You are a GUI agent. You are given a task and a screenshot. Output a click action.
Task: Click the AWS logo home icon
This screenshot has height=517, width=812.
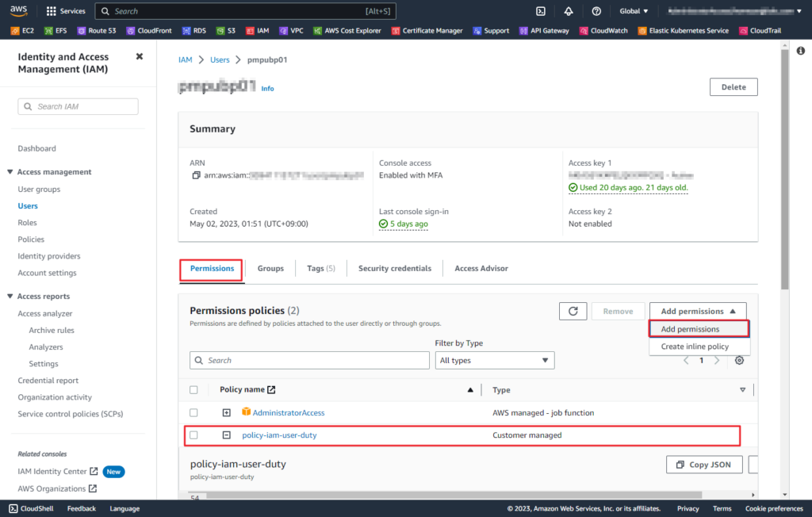coord(19,10)
